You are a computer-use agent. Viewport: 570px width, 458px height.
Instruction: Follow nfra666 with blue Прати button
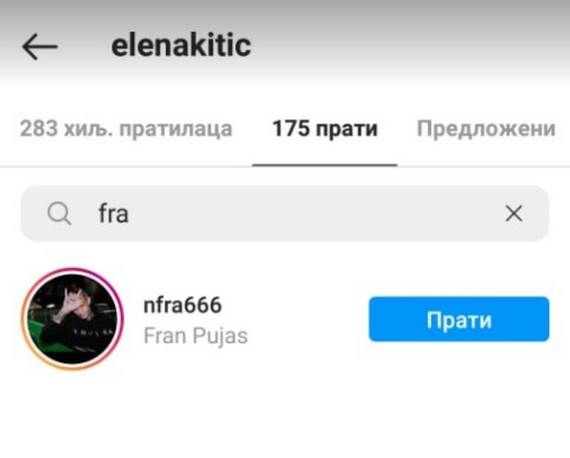click(459, 319)
